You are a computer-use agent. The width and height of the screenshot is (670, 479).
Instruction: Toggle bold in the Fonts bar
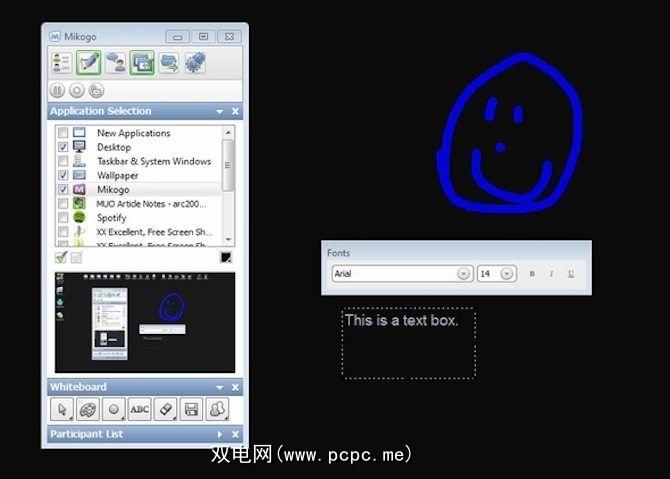(532, 273)
